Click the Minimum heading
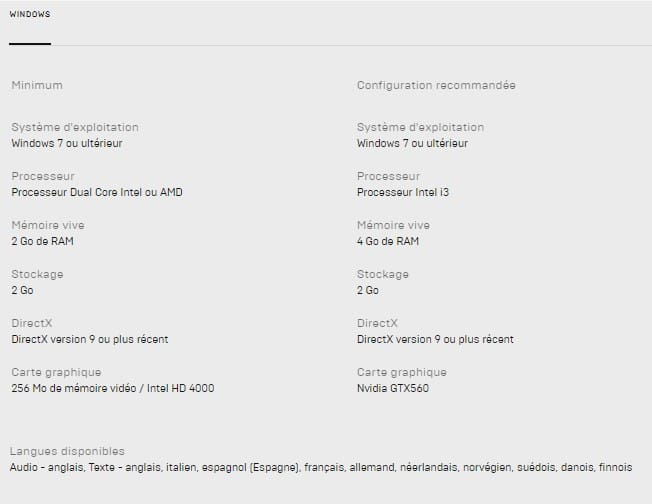The width and height of the screenshot is (652, 504). 37,85
